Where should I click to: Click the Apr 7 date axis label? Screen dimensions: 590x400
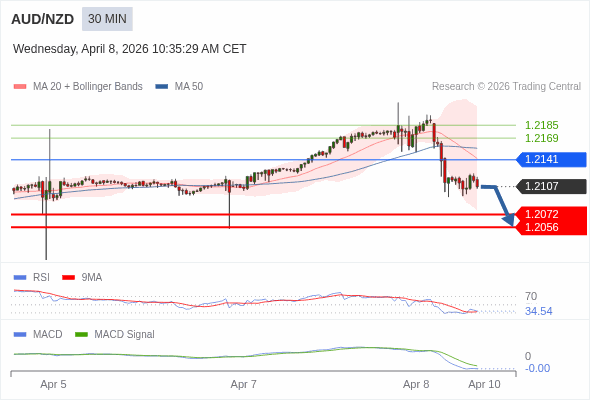[x=243, y=385]
